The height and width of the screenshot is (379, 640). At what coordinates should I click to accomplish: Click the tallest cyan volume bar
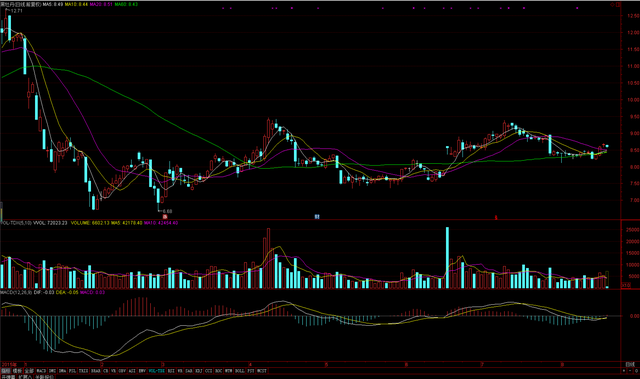(447, 258)
